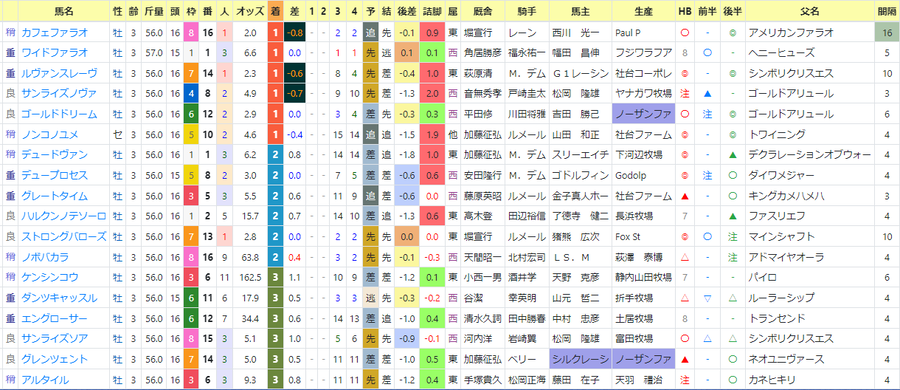This screenshot has height=390, width=900.
Task: Select the pink frame number 8 for カフェファラオ
Action: pos(191,33)
